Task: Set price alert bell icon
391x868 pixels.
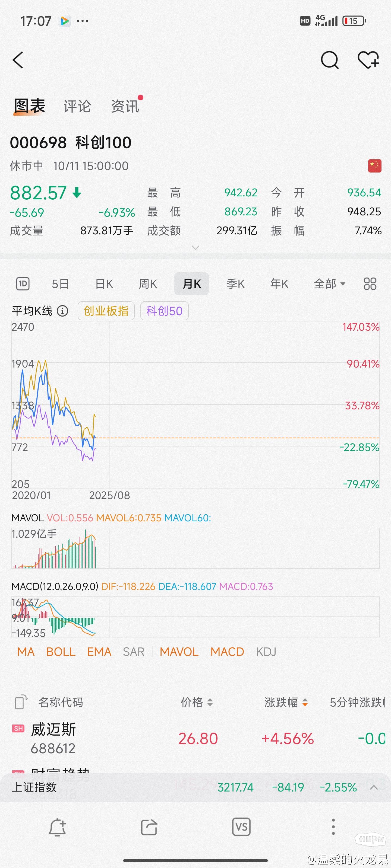Action: tap(57, 827)
